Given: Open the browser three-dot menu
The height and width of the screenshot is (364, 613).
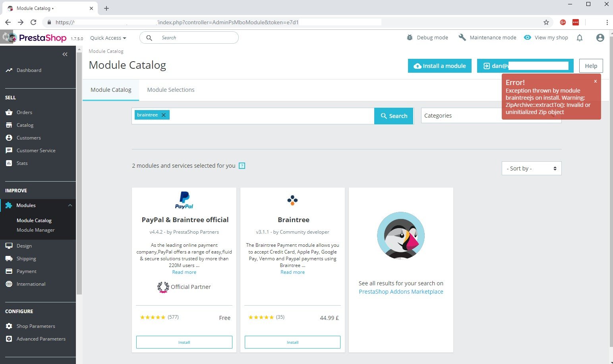Looking at the screenshot, I should [607, 22].
